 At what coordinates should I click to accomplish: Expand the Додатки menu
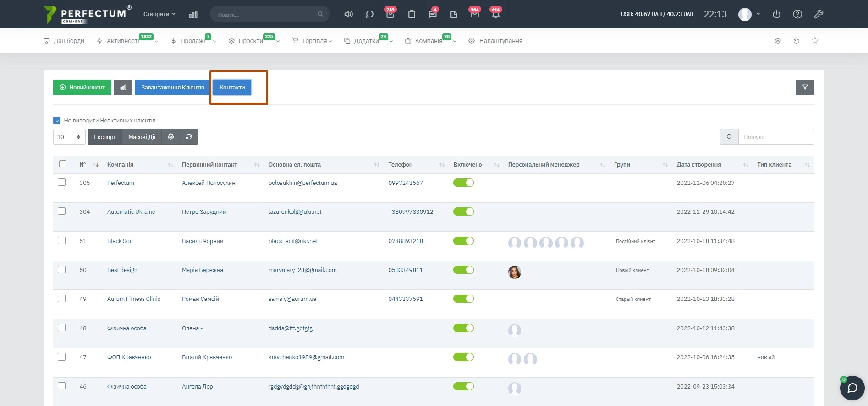click(368, 41)
